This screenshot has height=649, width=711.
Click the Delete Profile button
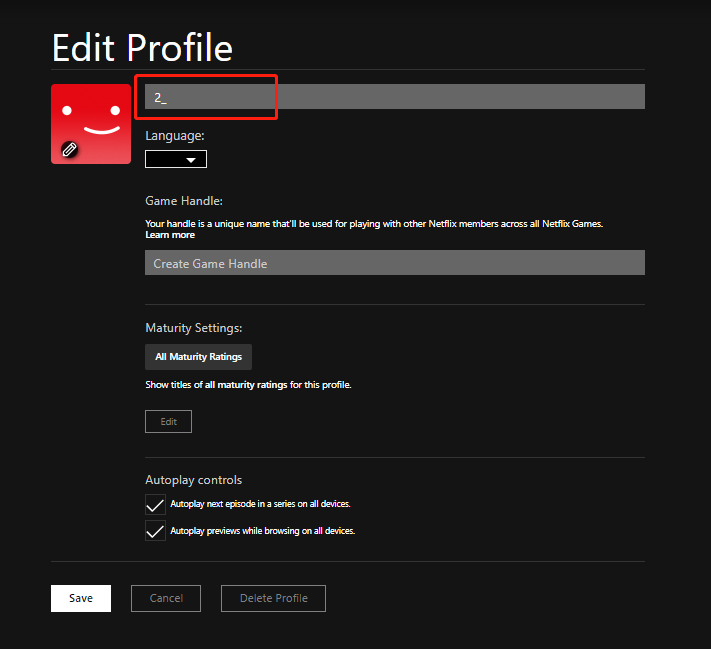point(273,598)
